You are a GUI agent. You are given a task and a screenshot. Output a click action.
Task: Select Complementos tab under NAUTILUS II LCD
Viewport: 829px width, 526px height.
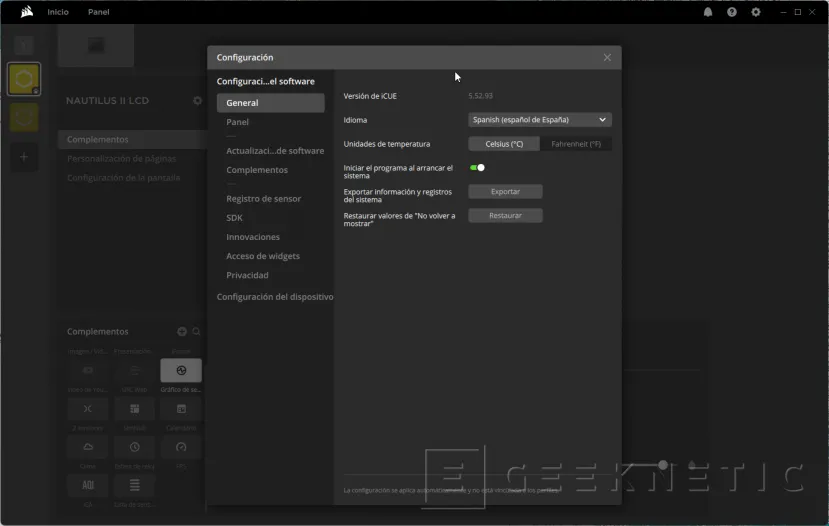coord(132,140)
